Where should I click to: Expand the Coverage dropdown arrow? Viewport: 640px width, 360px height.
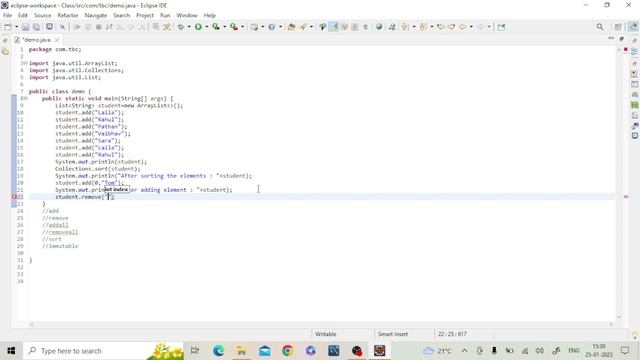tap(224, 27)
